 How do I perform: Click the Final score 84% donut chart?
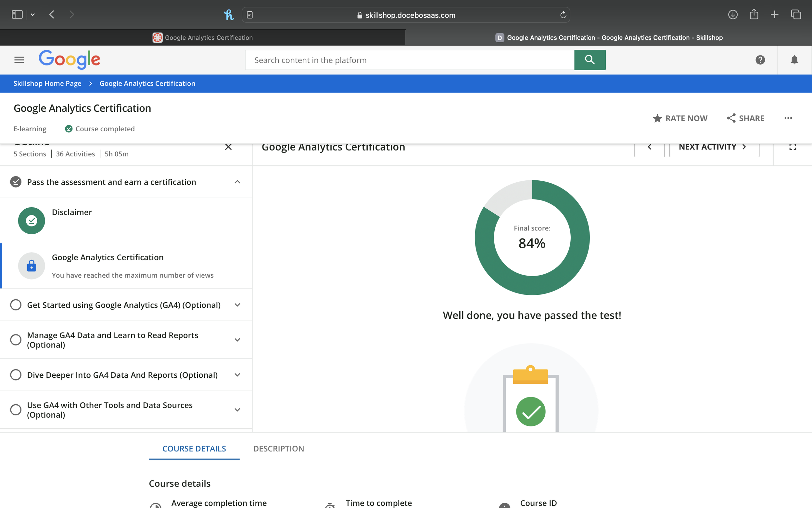coord(532,238)
